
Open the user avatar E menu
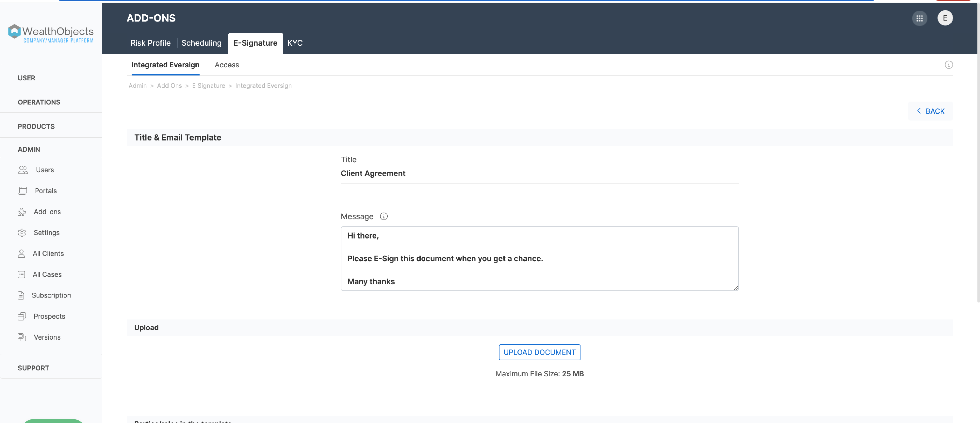[945, 18]
